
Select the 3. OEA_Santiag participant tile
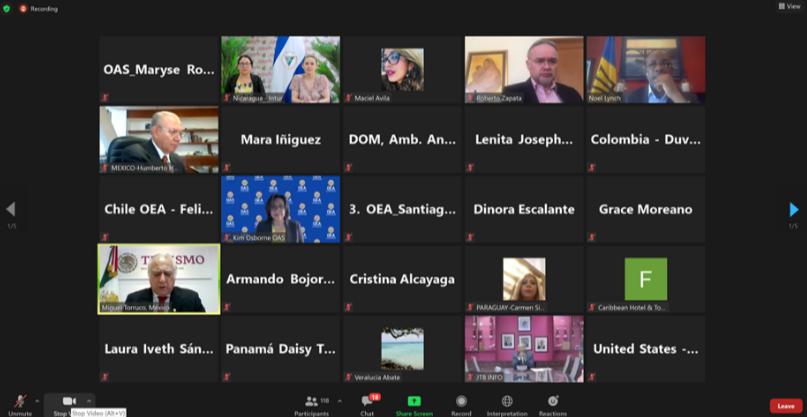[402, 210]
